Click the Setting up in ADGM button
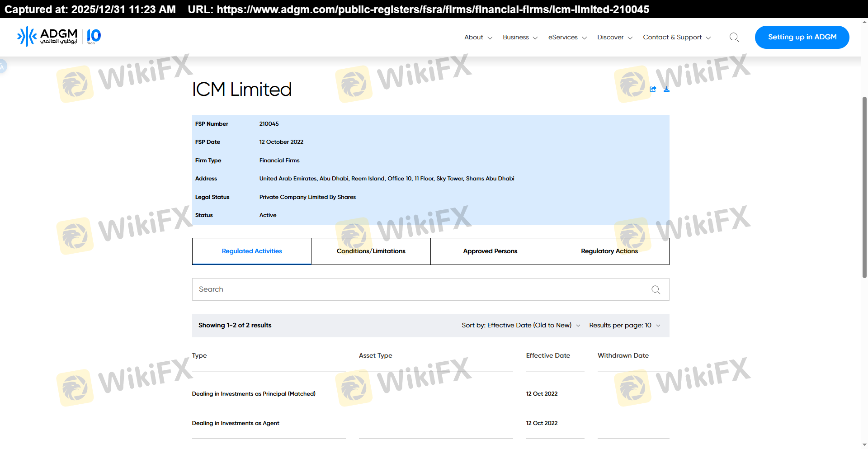This screenshot has height=449, width=868. (802, 37)
